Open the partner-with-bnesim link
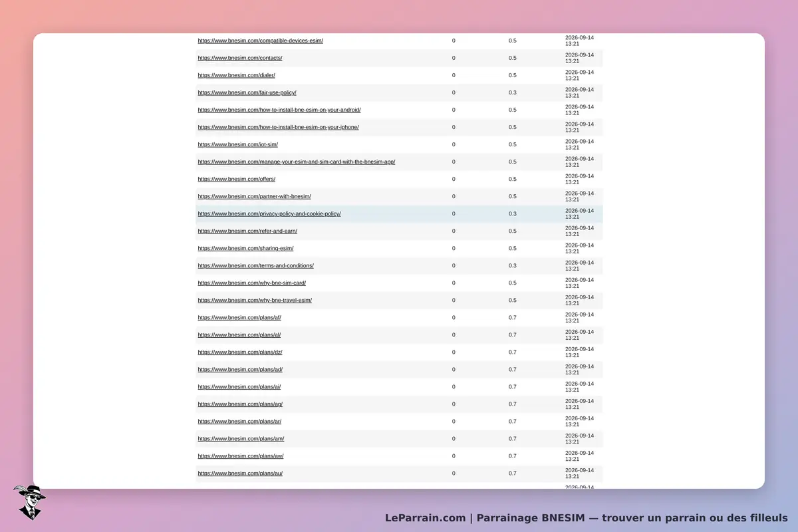 255,196
